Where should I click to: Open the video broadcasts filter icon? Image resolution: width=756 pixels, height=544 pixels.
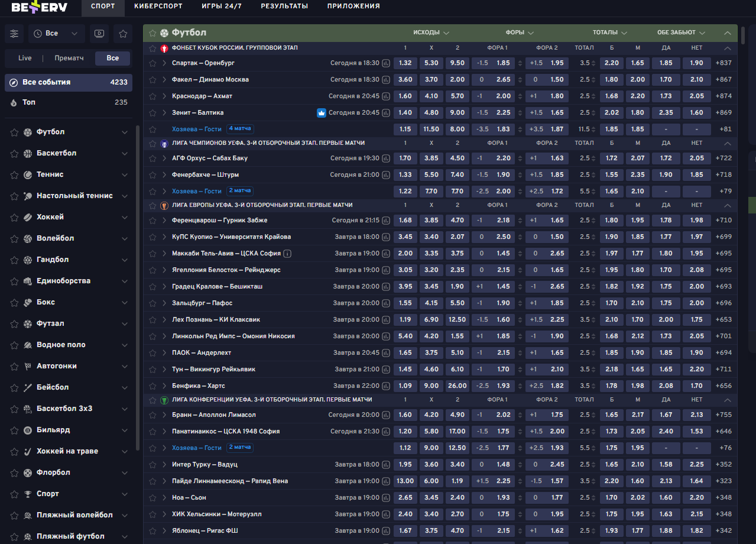pos(99,34)
